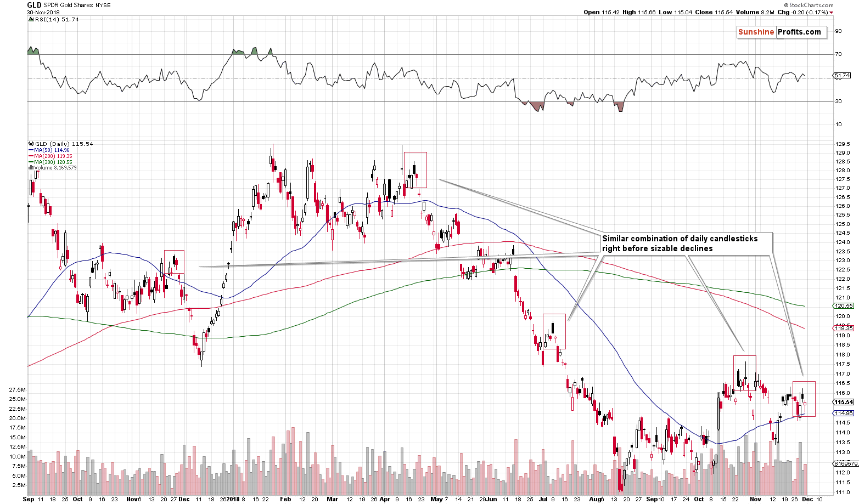This screenshot has height=504, width=859.
Task: Click the "8169579" volume tag on the right axis
Action: click(846, 464)
